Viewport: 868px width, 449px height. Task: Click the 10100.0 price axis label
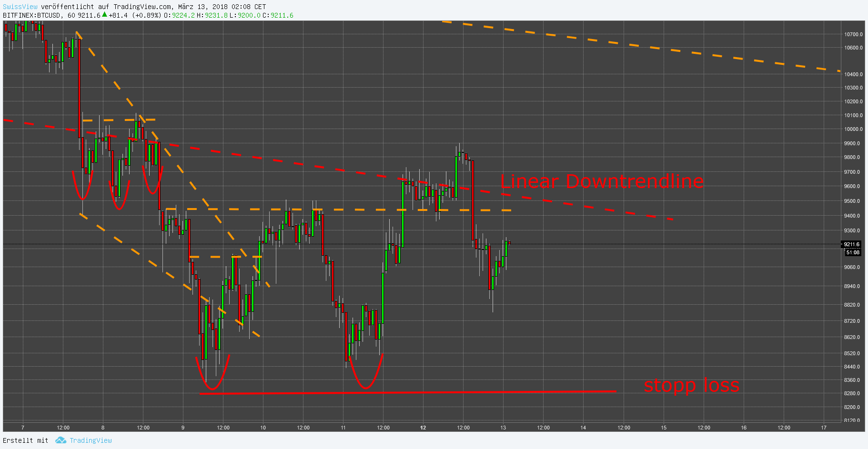853,115
